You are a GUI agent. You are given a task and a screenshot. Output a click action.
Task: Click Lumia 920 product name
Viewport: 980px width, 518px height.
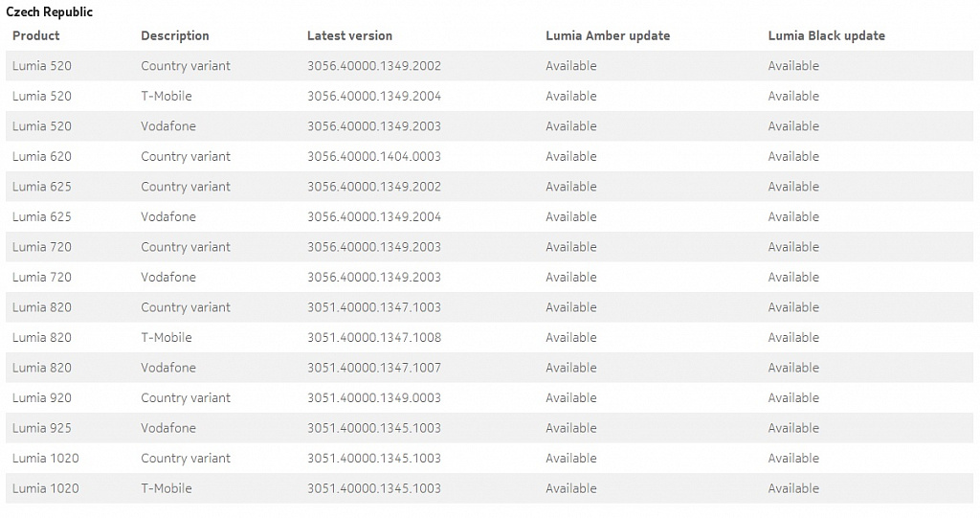point(42,398)
